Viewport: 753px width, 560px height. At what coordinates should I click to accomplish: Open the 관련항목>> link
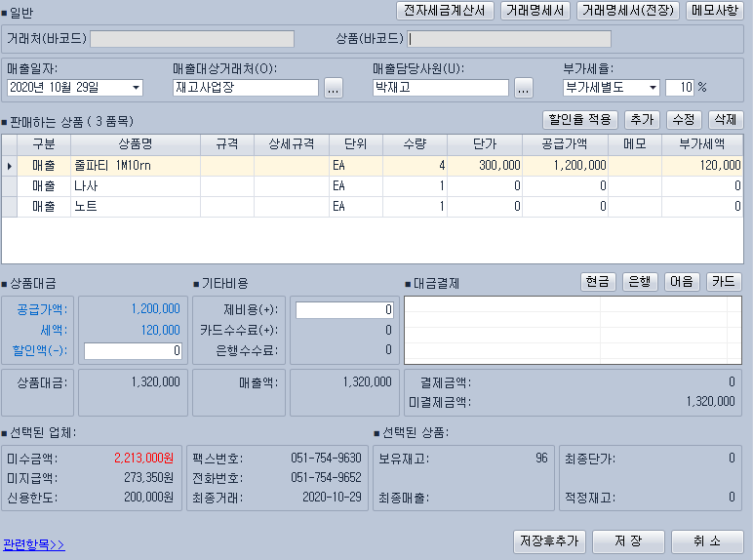pos(34,544)
